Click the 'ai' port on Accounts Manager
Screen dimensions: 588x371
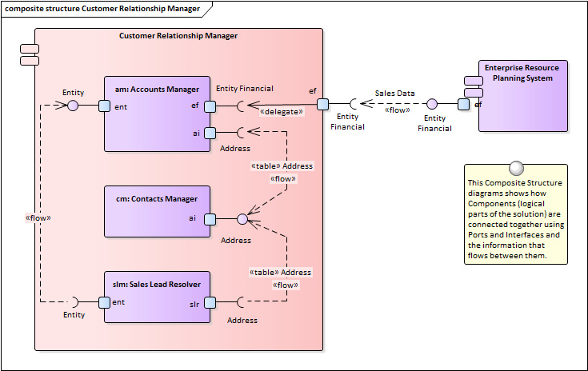[x=210, y=133]
